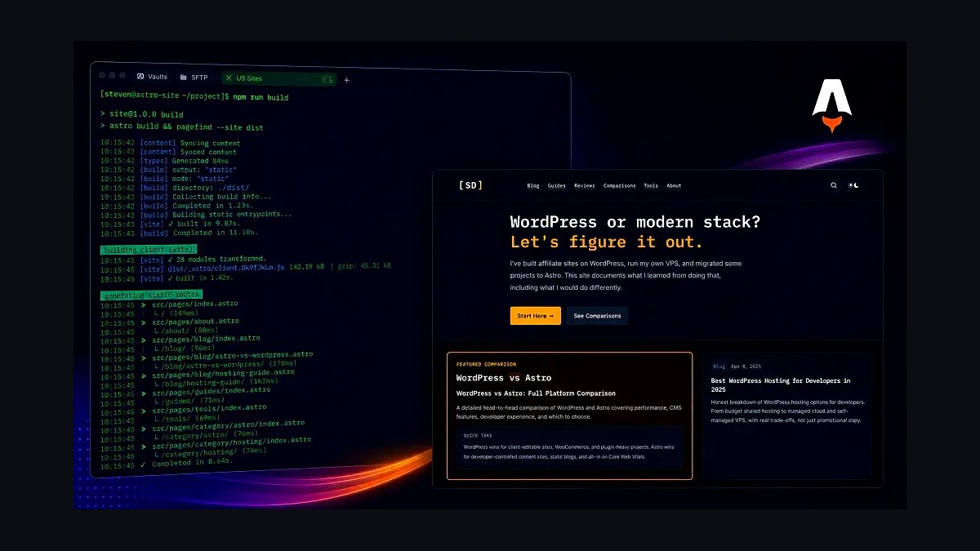Visit the About page link
980x551 pixels.
tap(674, 185)
